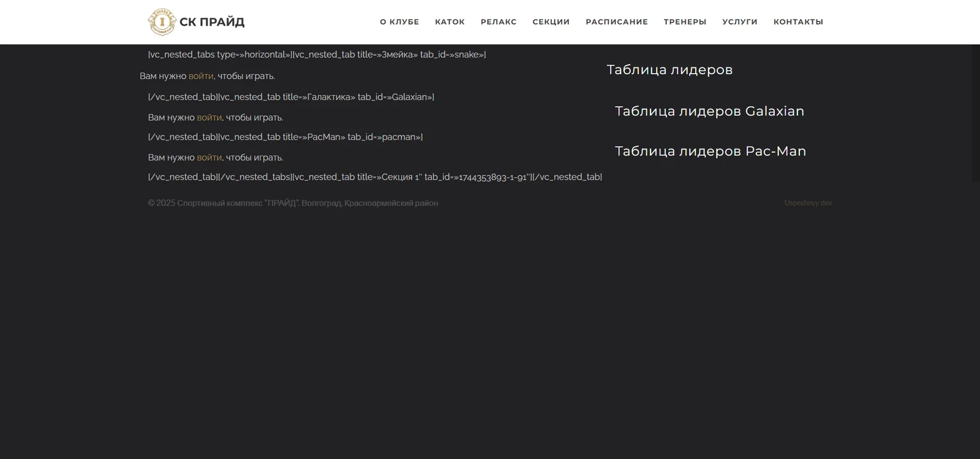This screenshot has width=980, height=459.
Task: Open the КОНТАКТЫ menu item
Action: tap(798, 22)
